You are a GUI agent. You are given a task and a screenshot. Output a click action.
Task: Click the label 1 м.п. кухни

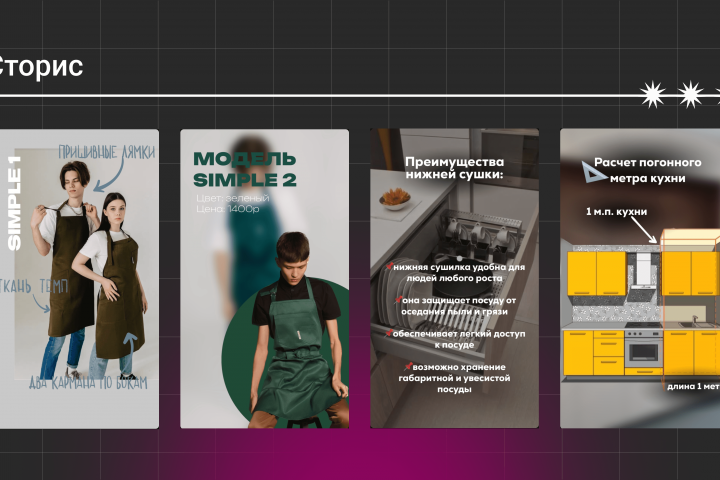click(616, 212)
